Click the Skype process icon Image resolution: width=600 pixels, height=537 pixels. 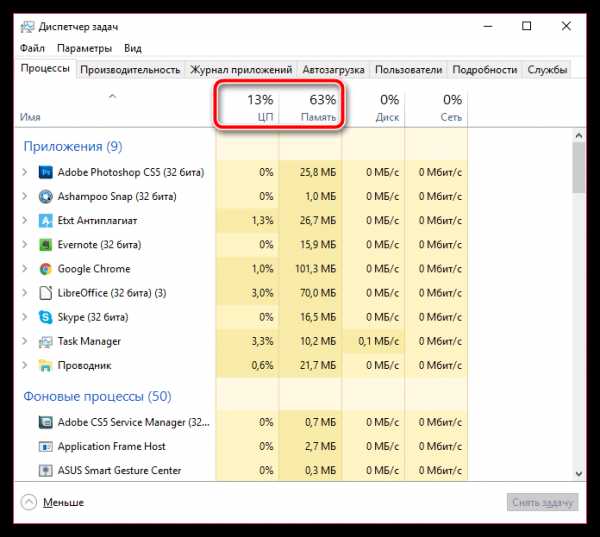pyautogui.click(x=46, y=317)
